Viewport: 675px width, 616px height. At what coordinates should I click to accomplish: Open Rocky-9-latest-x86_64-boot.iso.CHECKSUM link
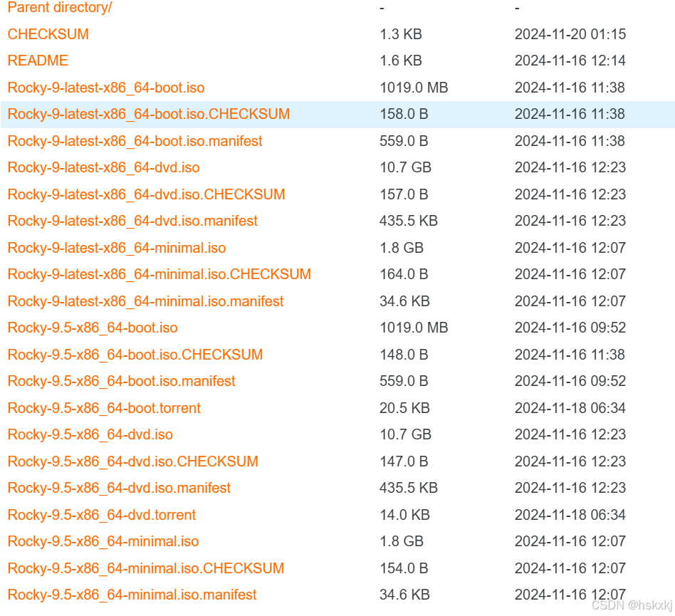click(x=148, y=114)
